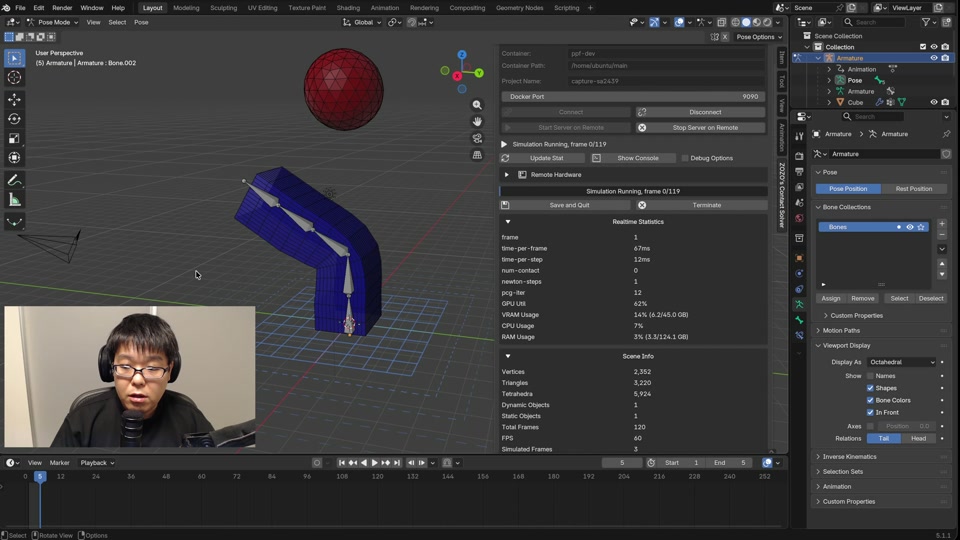
Task: Click the outliner search field
Action: pyautogui.click(x=872, y=22)
